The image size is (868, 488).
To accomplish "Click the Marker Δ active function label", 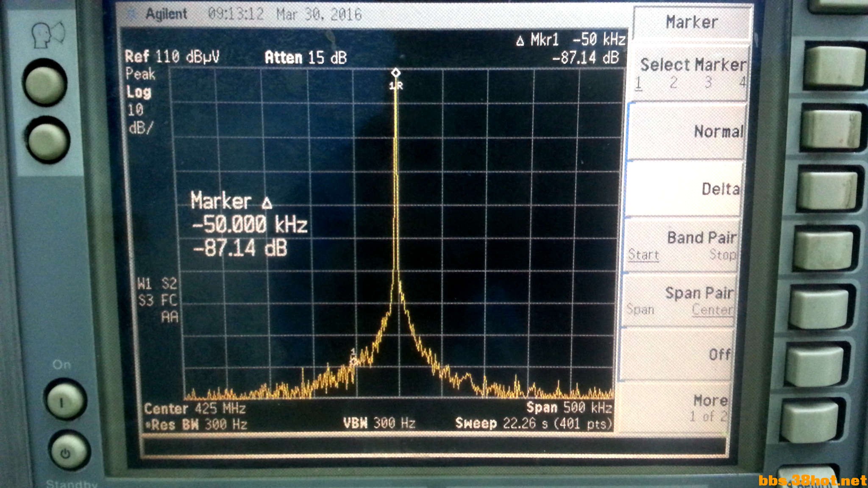I will pyautogui.click(x=231, y=200).
